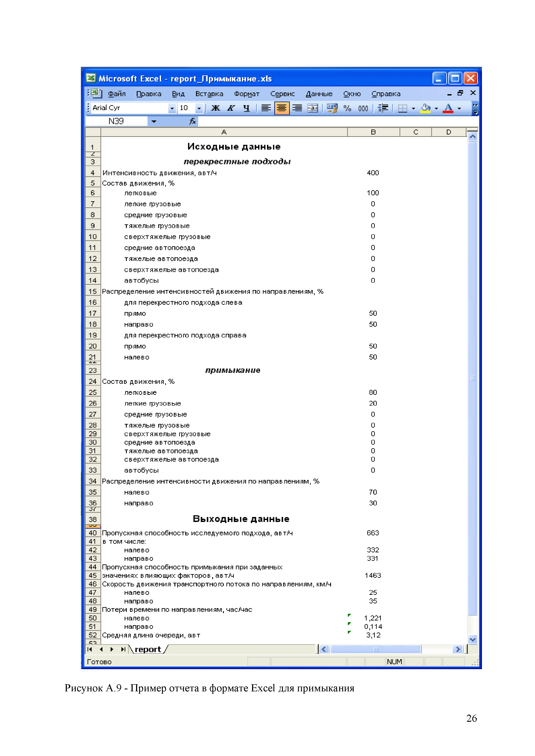Select column B header
The image size is (535, 756).
coord(373,132)
